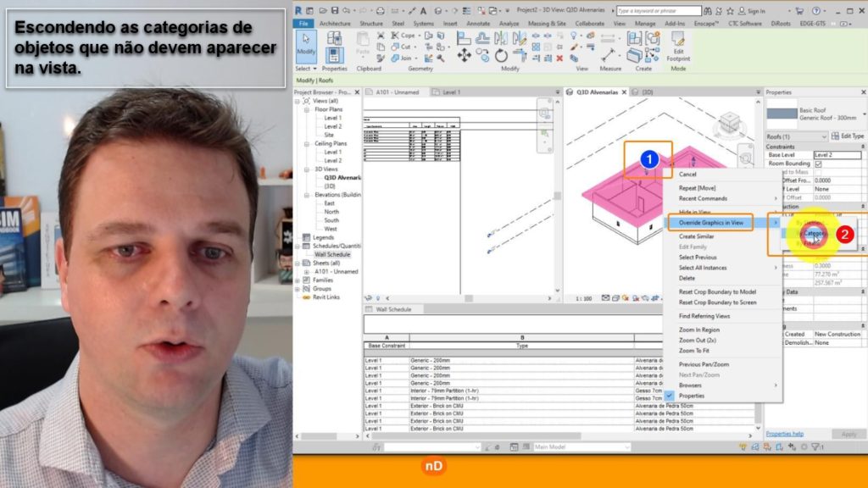868x488 pixels.
Task: Open Wall Schedule in Project Browser
Action: (332, 254)
